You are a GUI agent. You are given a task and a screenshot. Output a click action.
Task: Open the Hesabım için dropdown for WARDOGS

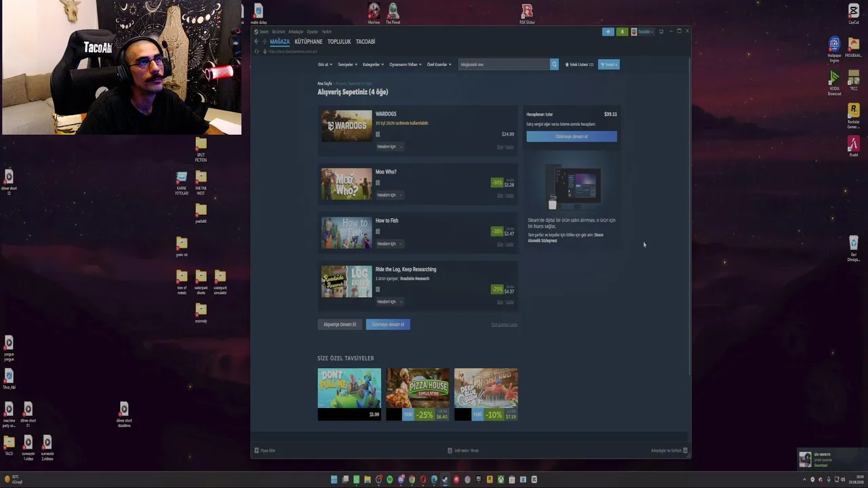[389, 146]
